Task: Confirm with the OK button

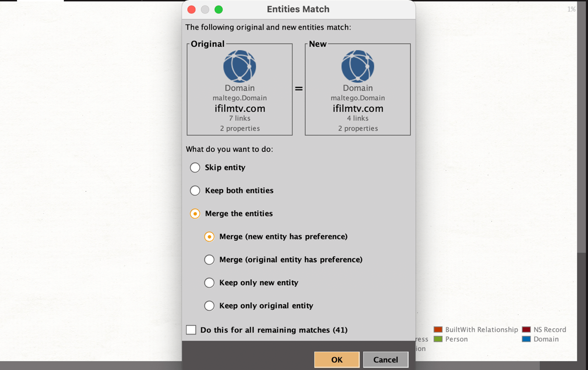Action: pos(336,360)
